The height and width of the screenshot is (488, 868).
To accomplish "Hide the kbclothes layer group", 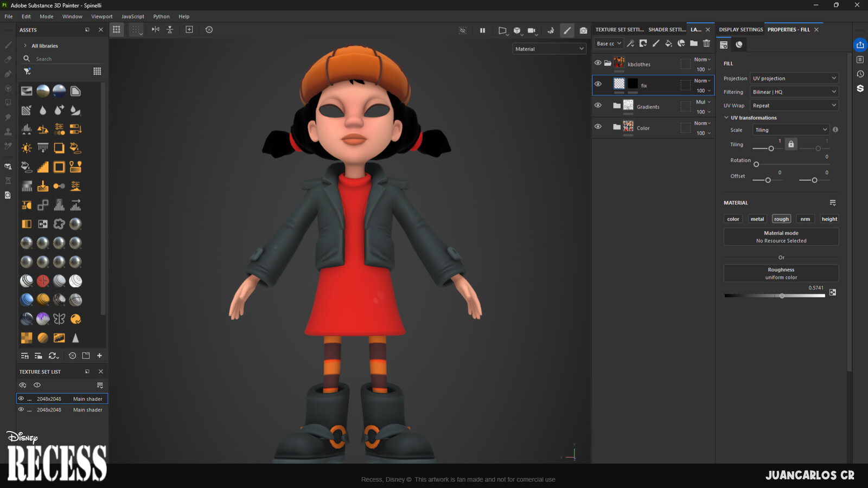I will pyautogui.click(x=598, y=63).
